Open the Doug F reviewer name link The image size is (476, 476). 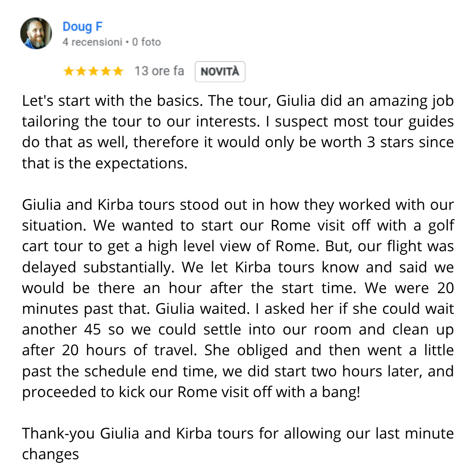tap(82, 27)
